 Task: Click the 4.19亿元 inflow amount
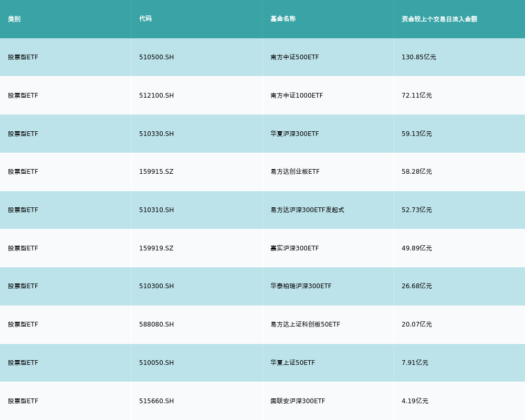pos(415,401)
